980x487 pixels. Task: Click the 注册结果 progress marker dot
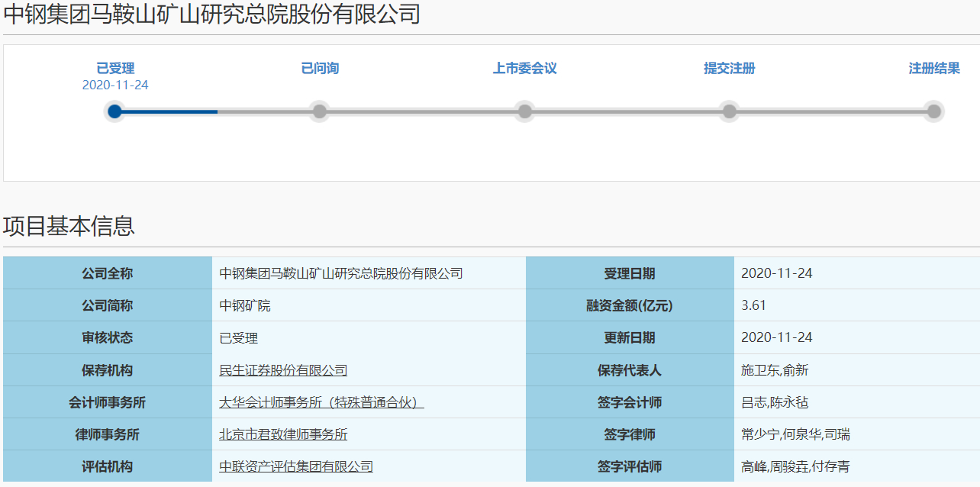point(933,111)
